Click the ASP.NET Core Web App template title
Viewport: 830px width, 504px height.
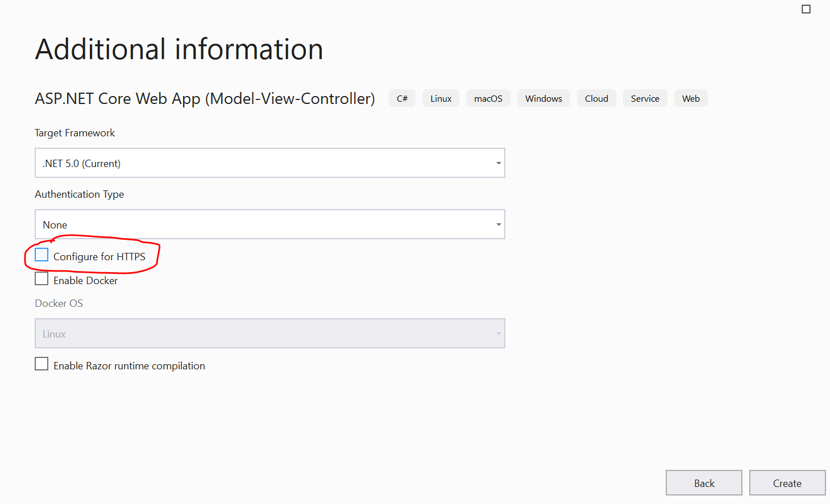(205, 99)
